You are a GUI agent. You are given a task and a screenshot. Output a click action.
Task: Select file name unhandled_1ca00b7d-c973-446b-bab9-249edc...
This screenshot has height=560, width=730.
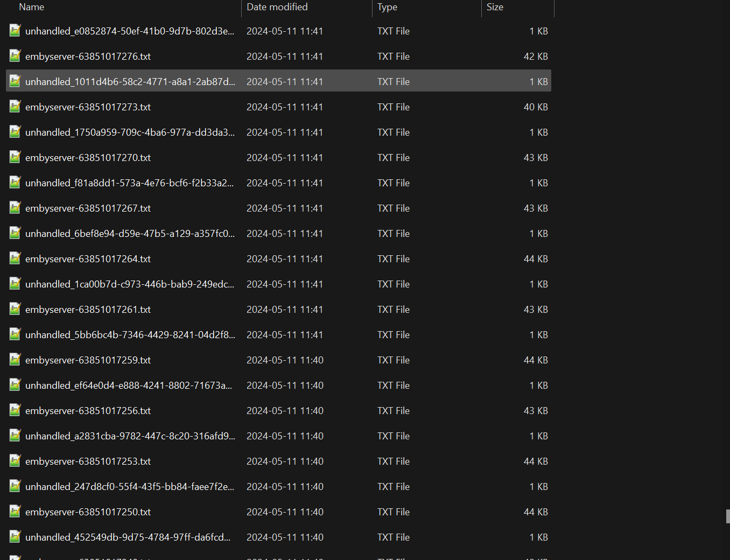130,284
